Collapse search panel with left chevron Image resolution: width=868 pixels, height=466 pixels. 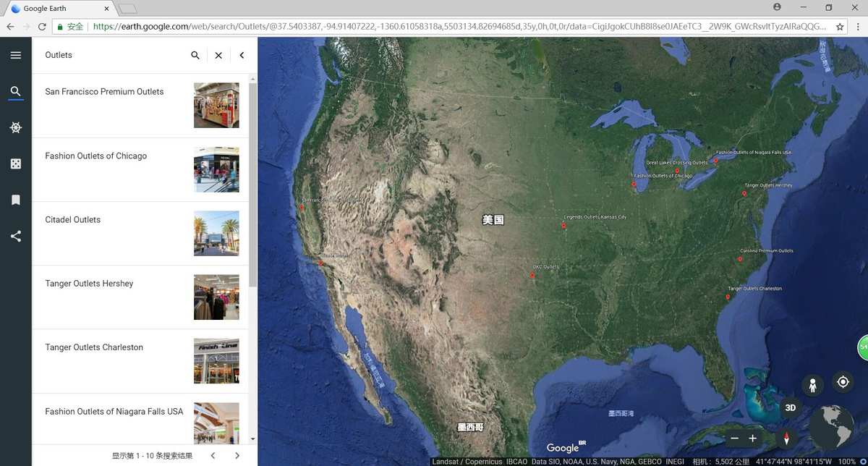tap(242, 55)
